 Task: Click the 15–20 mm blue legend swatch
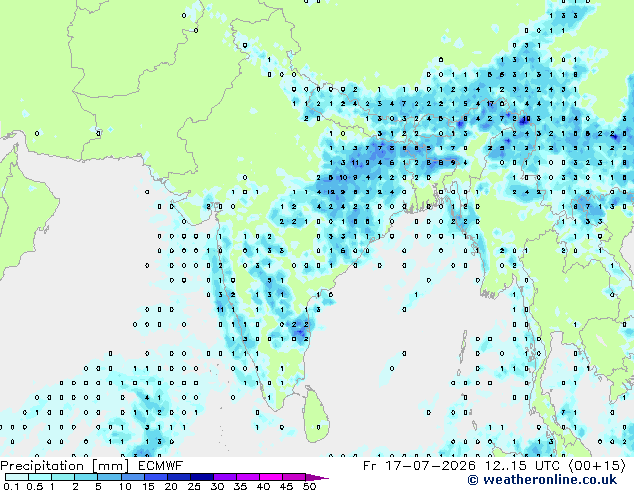click(x=155, y=477)
